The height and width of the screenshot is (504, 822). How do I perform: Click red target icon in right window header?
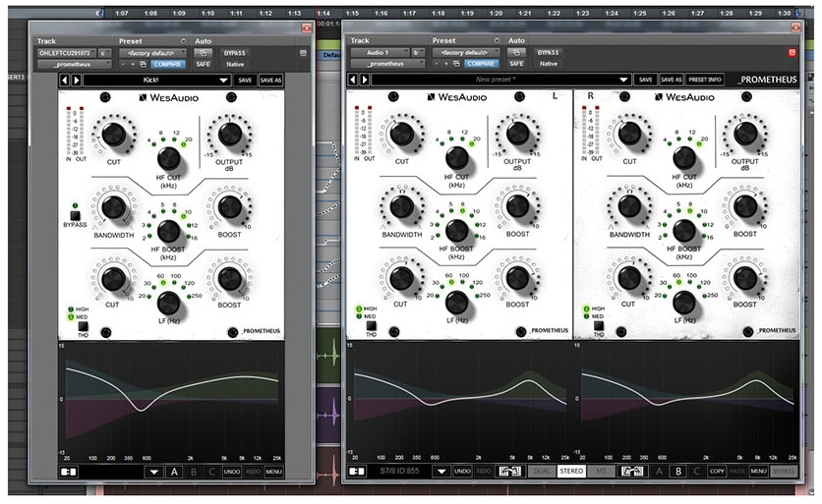click(793, 52)
